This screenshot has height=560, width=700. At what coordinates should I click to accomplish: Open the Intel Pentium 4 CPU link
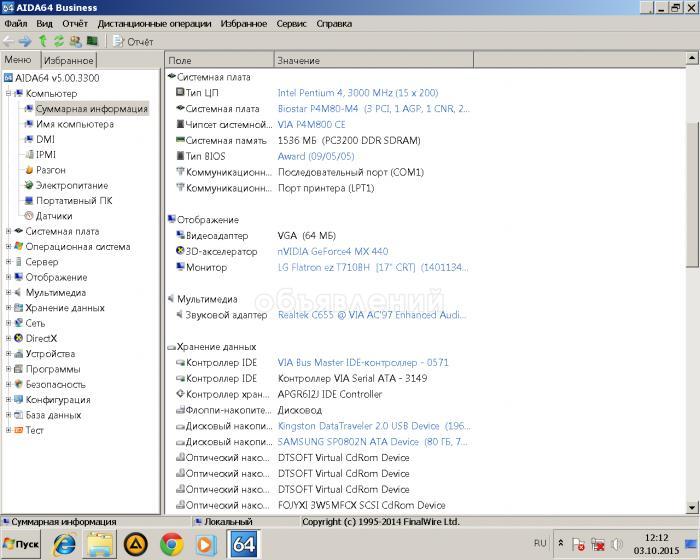[357, 93]
